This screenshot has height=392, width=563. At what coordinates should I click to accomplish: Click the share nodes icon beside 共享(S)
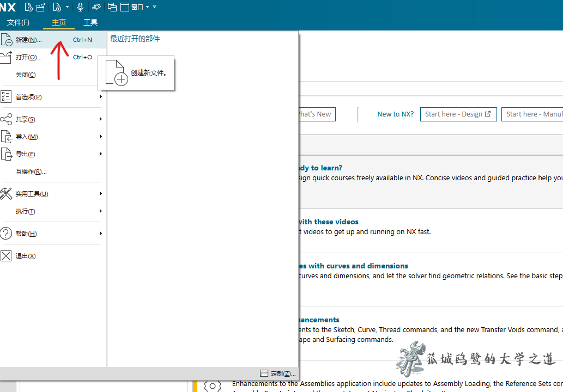pyautogui.click(x=6, y=119)
